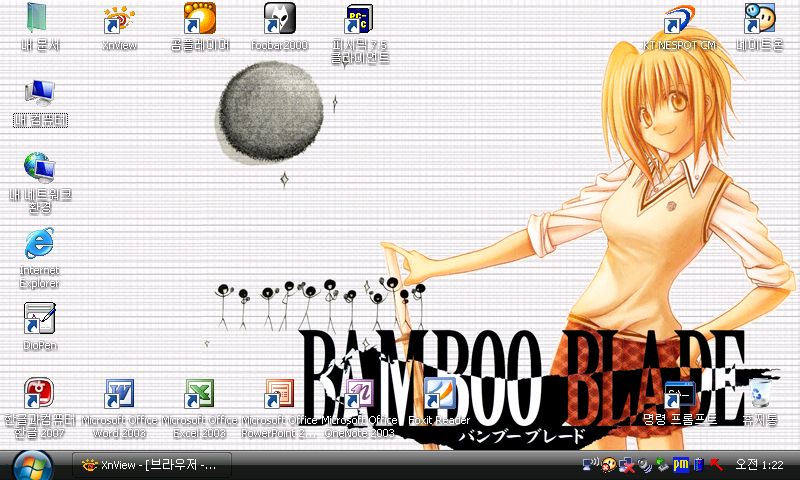Launch Internet Explorer from the desktop
Viewport: 800px width, 480px height.
(x=40, y=243)
